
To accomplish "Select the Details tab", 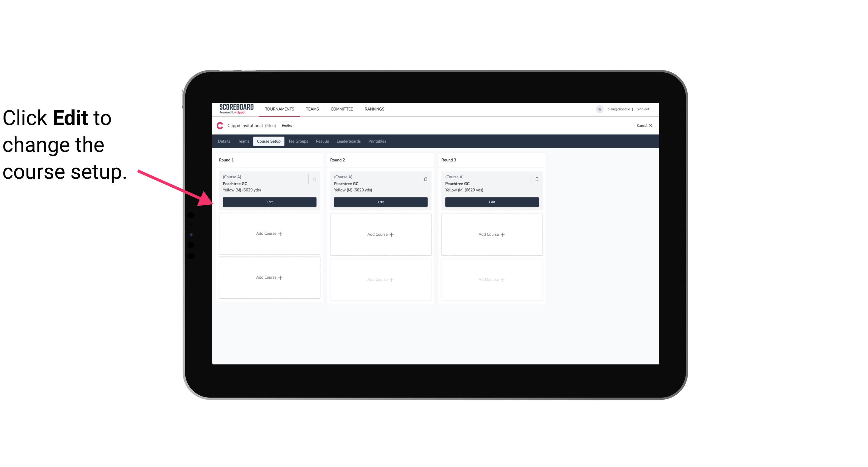I will (x=225, y=141).
